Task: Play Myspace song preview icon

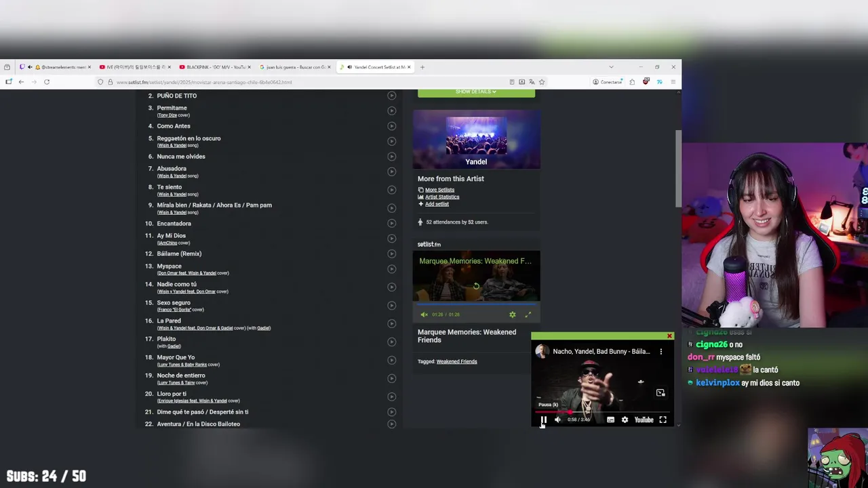Action: (391, 269)
